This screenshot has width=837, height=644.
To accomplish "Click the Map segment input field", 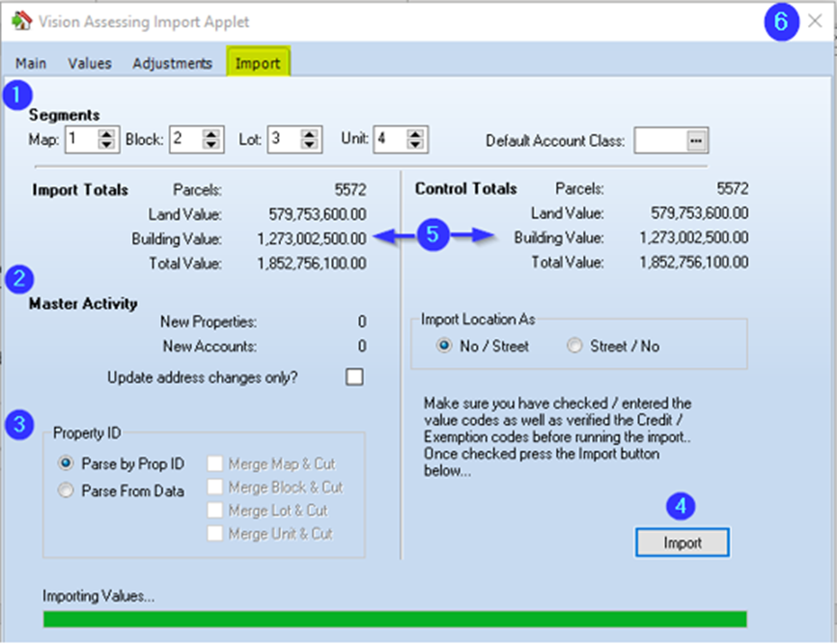I will point(82,139).
